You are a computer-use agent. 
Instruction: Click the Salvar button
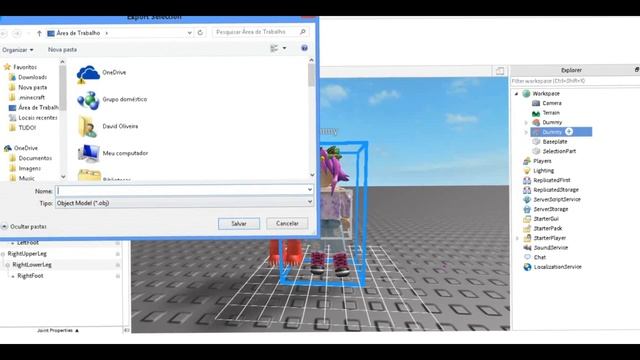pos(239,224)
